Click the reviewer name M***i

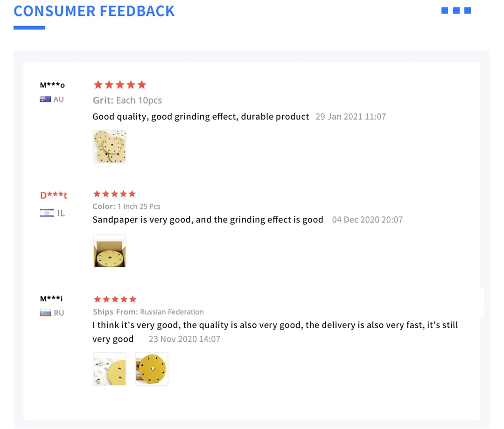point(51,298)
